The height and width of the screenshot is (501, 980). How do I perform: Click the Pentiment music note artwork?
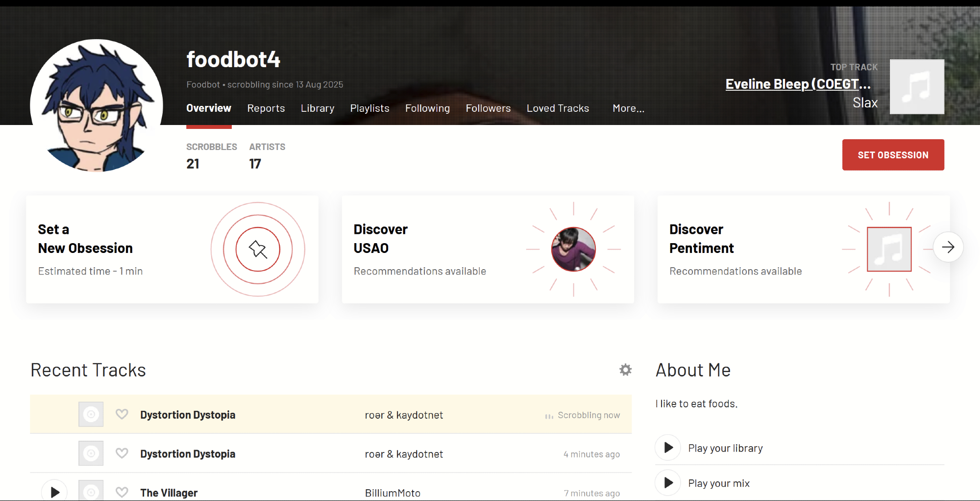[889, 250]
